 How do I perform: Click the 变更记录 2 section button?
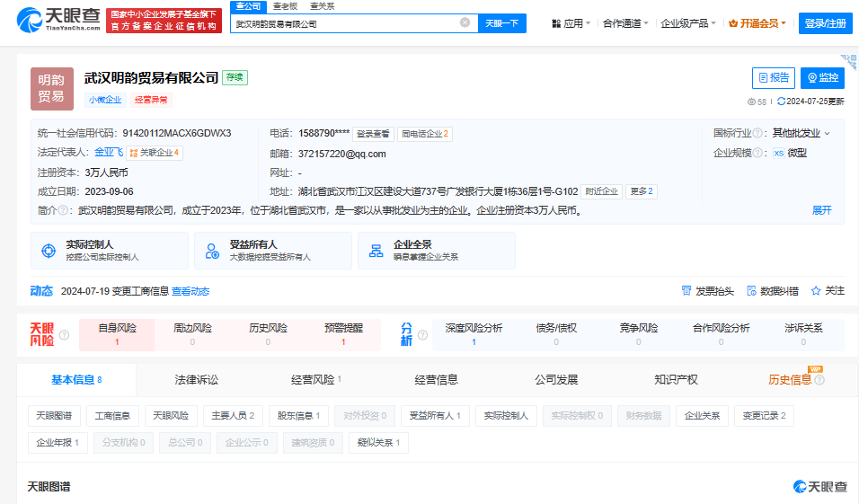764,416
